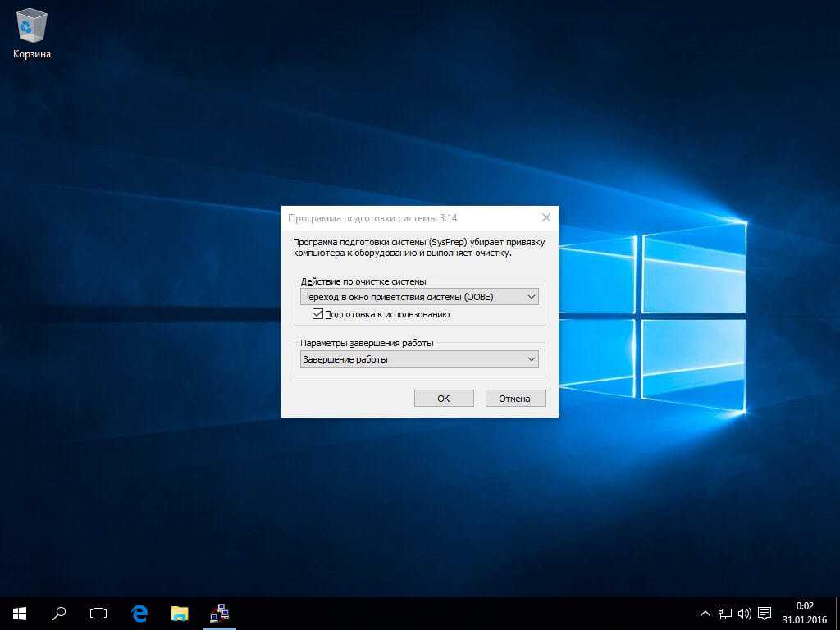Open File Explorer from the taskbar
Viewport: 840px width, 630px height.
point(180,614)
